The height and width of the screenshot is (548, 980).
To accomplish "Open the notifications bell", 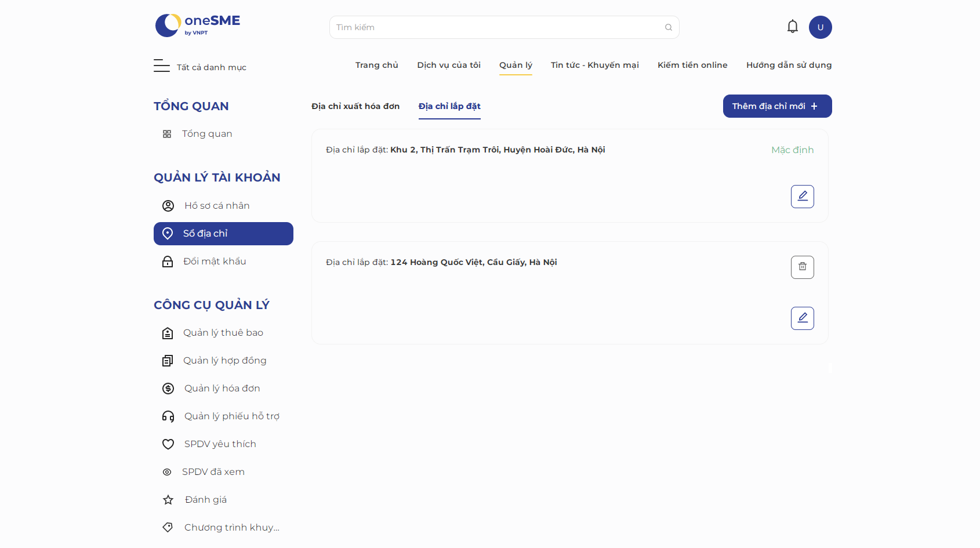I will [x=793, y=27].
